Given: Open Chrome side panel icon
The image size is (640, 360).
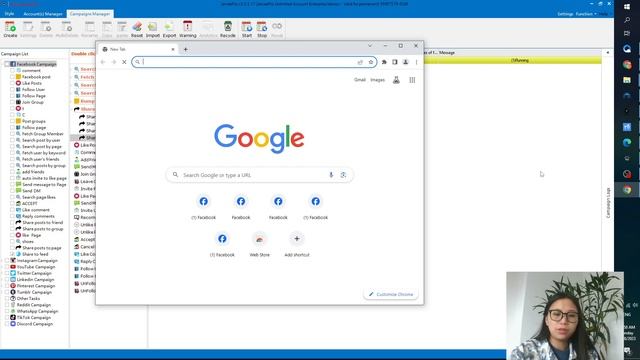Looking at the screenshot, I should tap(395, 62).
